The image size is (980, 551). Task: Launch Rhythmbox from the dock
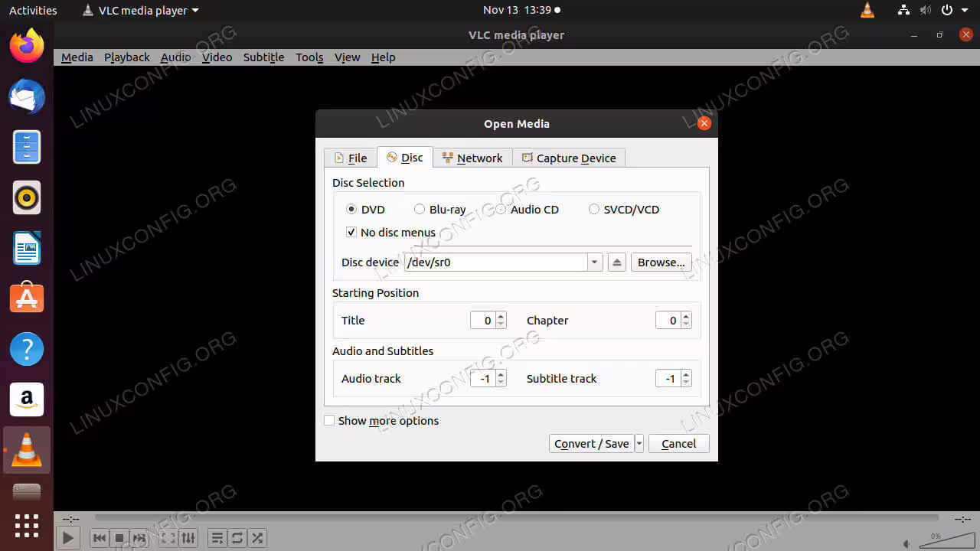click(27, 197)
